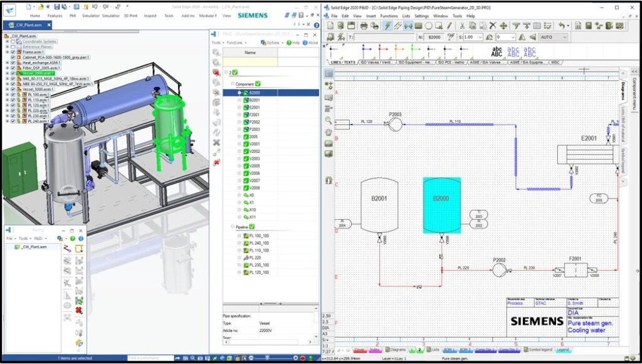Expand the PL 110.asm:1 tree node
642x364 pixels.
(x=7, y=100)
